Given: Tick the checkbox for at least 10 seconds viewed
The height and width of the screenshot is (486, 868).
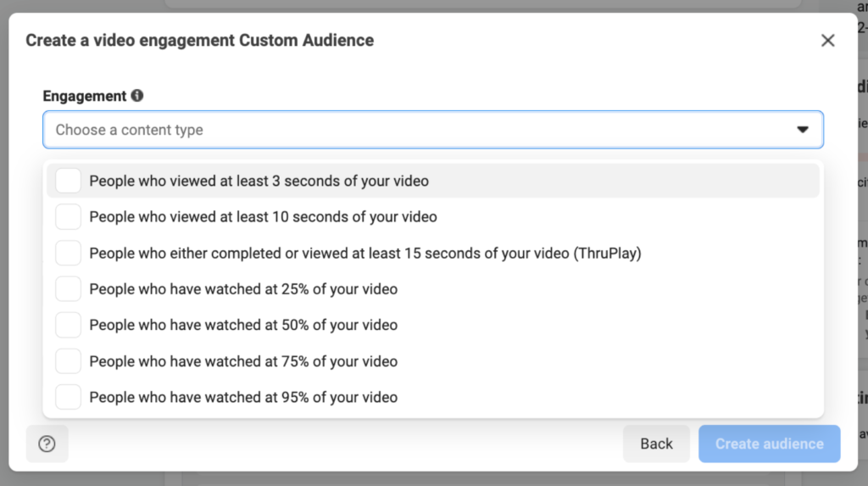Looking at the screenshot, I should tap(68, 216).
